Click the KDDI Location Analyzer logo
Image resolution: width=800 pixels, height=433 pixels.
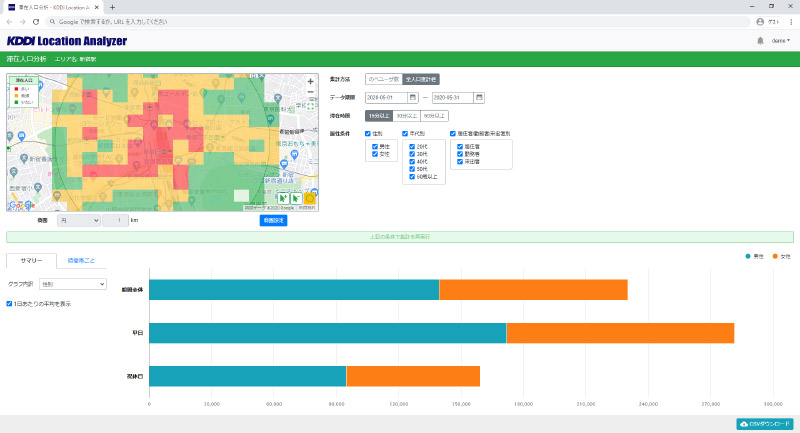click(67, 41)
